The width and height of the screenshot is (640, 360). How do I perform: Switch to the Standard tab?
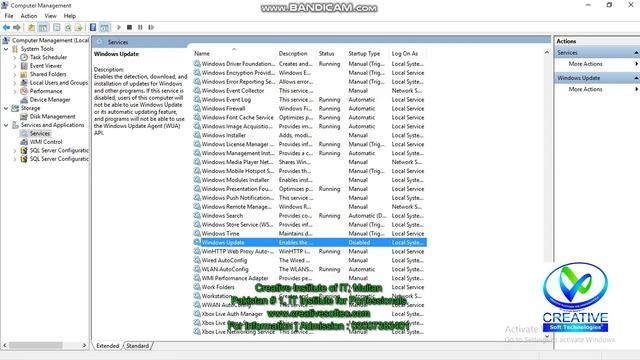[x=138, y=346]
